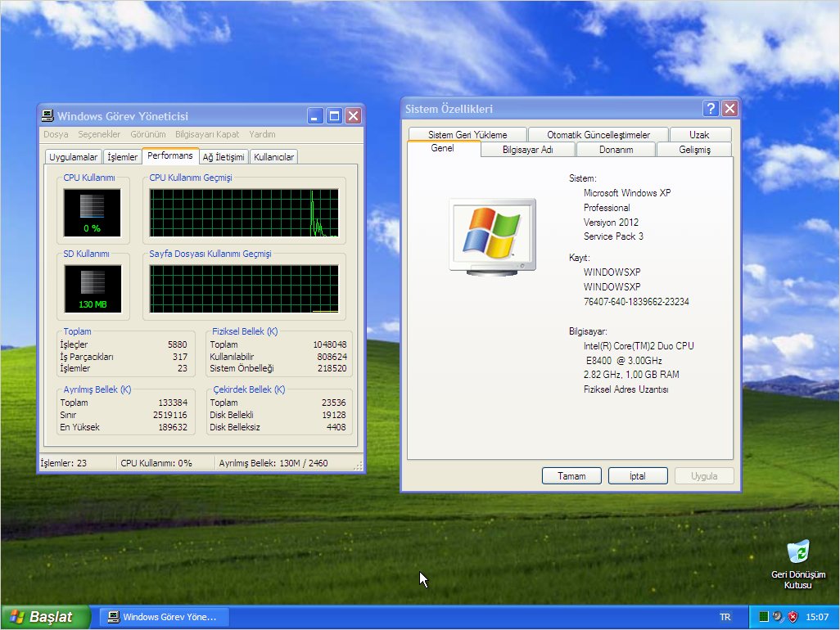Click the Sınır value 2519116
This screenshot has height=630, width=840.
click(169, 415)
